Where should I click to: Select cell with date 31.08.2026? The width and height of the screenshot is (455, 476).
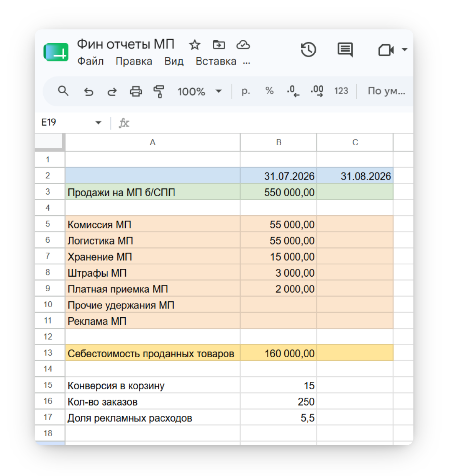coord(355,176)
